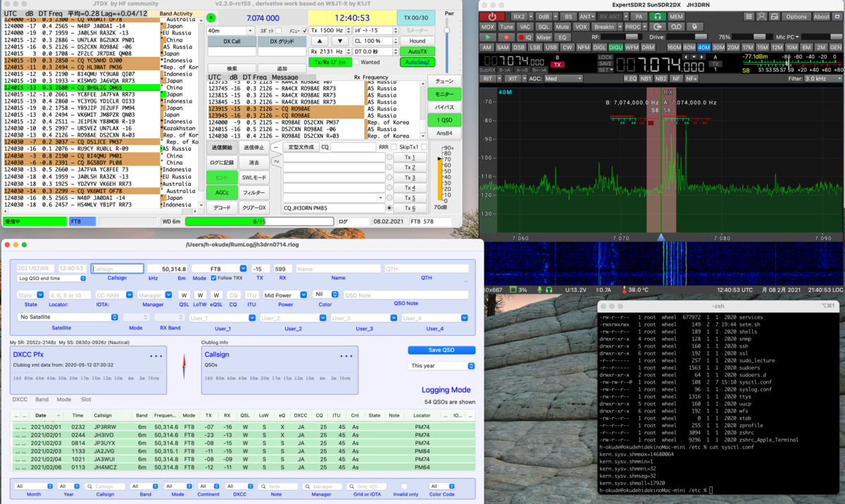Click the headphones icon in ExpertSDR2 status bar
This screenshot has height=504, width=845.
click(549, 289)
